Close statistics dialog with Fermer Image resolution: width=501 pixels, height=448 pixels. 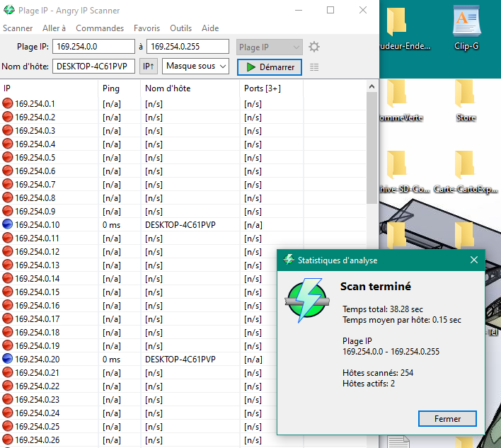click(x=447, y=418)
